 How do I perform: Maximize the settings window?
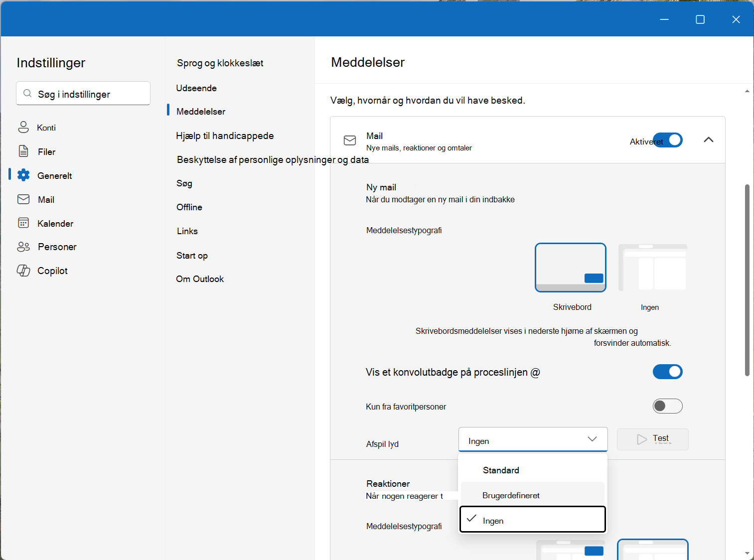point(700,19)
